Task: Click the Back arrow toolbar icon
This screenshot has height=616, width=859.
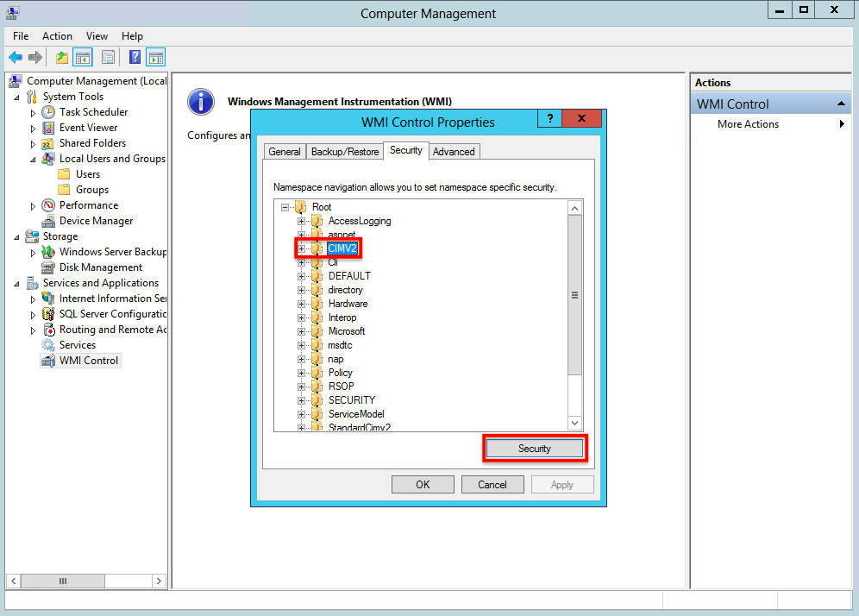Action: 16,57
